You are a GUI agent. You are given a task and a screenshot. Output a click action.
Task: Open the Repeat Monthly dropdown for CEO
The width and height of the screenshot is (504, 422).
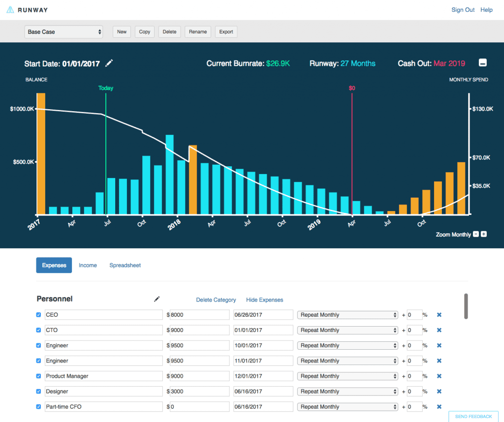(x=347, y=315)
